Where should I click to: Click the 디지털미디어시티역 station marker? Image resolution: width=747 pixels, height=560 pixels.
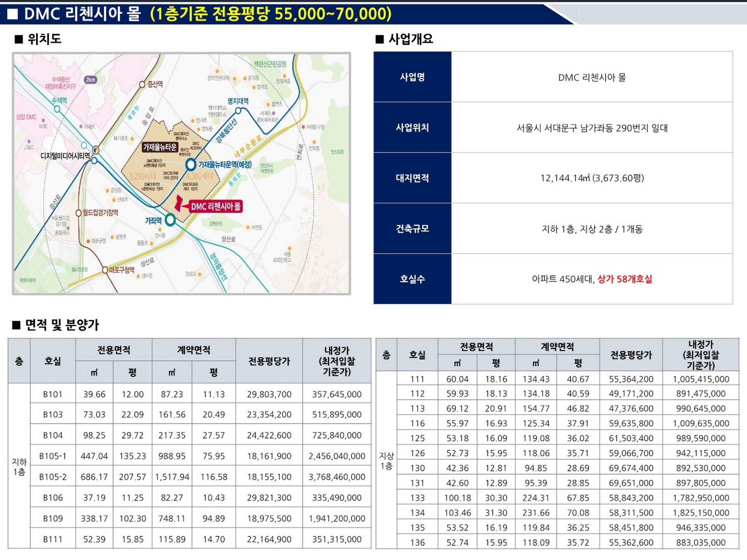click(96, 150)
